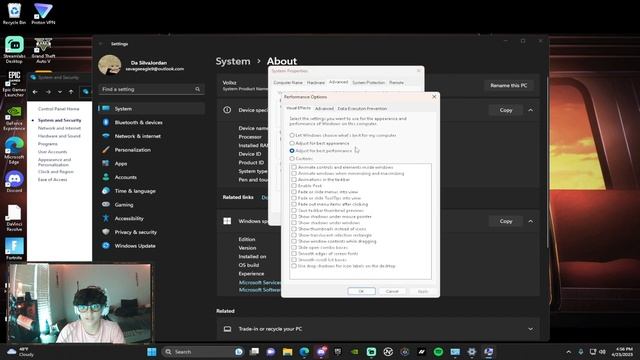Viewport: 640px width, 360px height.
Task: Select the Custom radio option
Action: 292,158
